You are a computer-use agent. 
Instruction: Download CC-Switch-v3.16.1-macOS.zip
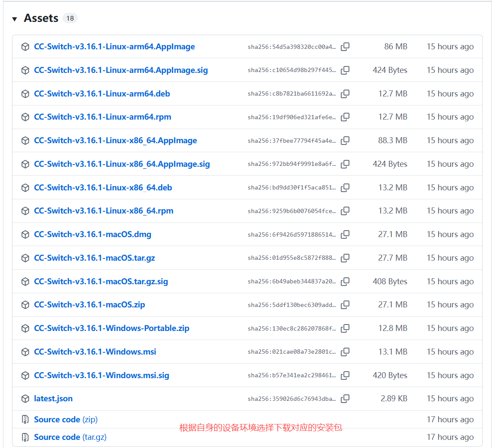89,305
